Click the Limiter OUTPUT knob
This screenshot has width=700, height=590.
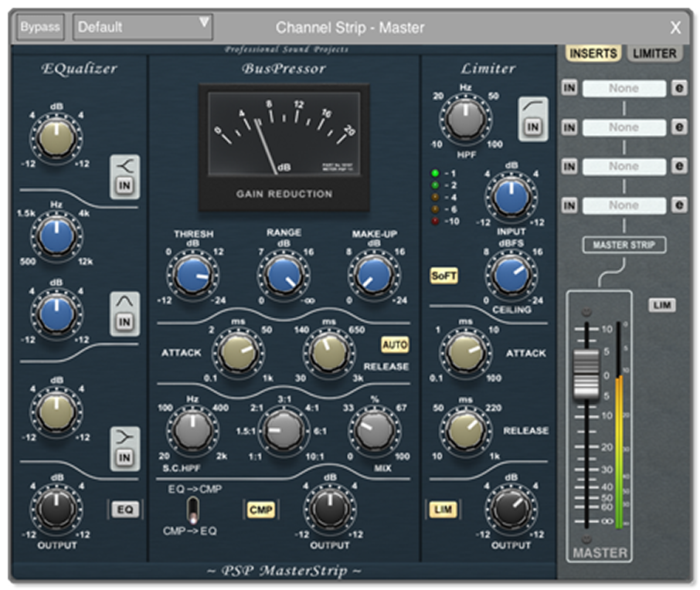tap(511, 509)
